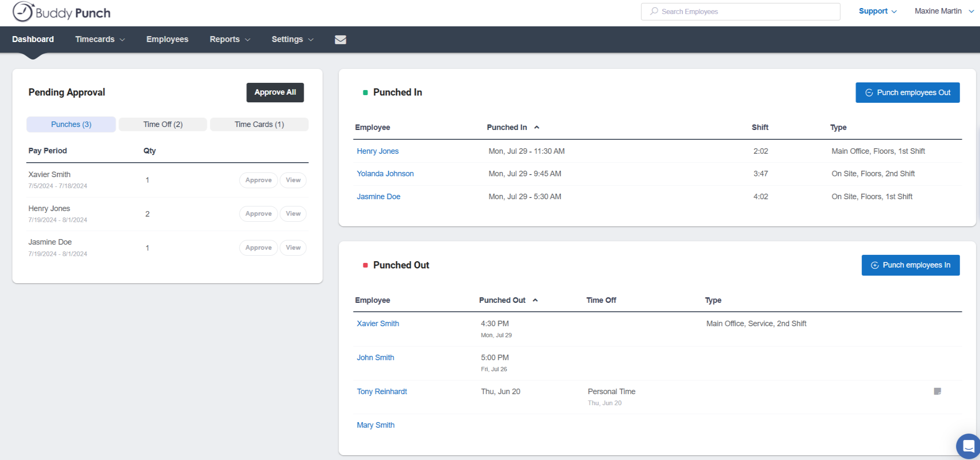The image size is (980, 460).
Task: Expand the Timecards menu
Action: [100, 40]
